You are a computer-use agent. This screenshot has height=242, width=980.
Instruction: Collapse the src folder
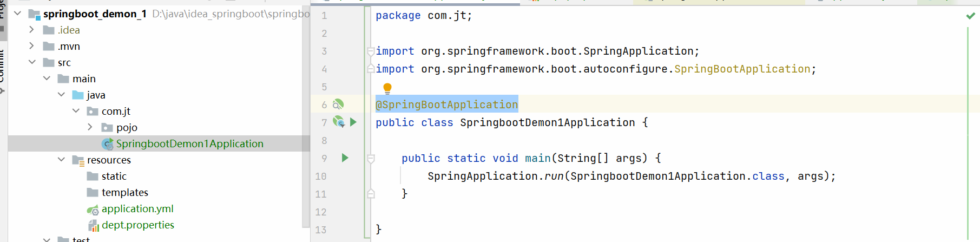[x=32, y=62]
